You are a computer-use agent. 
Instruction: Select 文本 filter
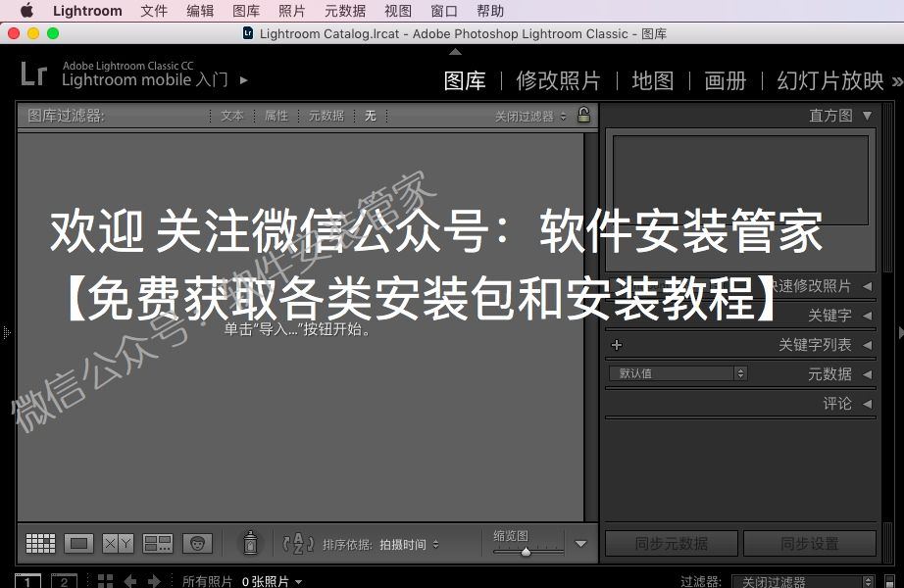coord(232,116)
